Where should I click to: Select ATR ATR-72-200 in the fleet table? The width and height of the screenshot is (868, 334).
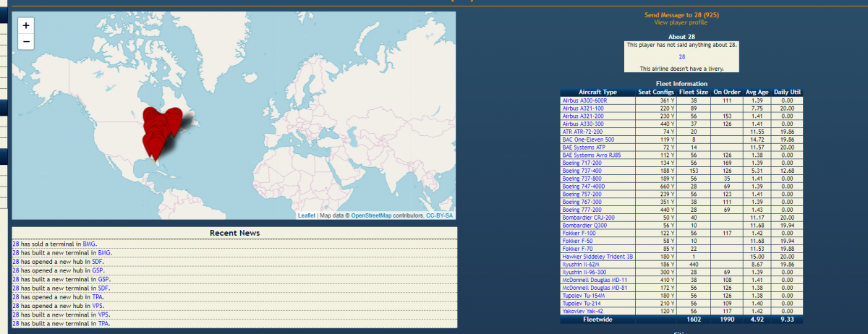pyautogui.click(x=581, y=132)
